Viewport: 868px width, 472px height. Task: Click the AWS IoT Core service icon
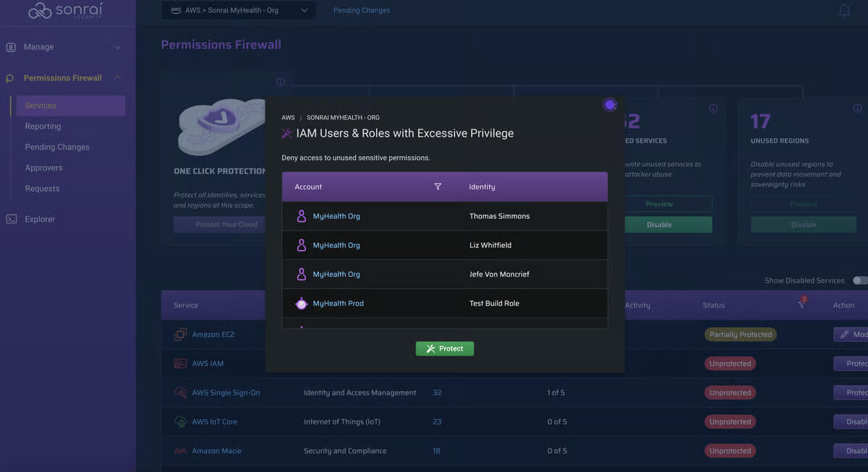click(180, 421)
